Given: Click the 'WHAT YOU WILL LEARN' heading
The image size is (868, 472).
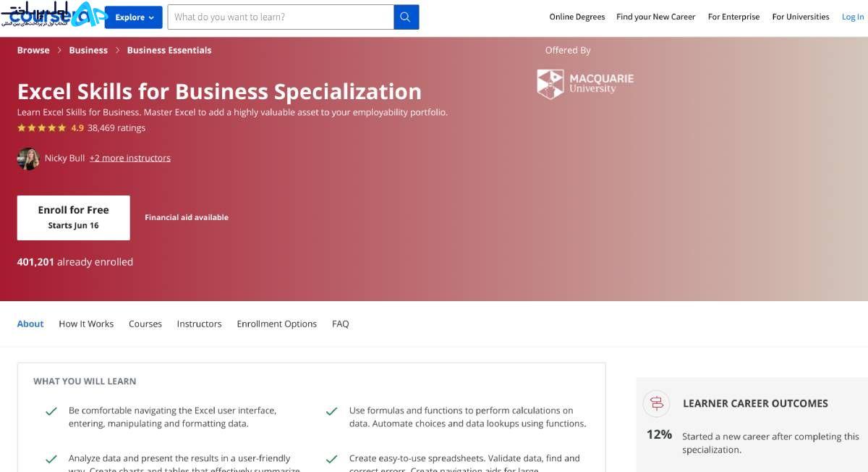Looking at the screenshot, I should coord(85,381).
